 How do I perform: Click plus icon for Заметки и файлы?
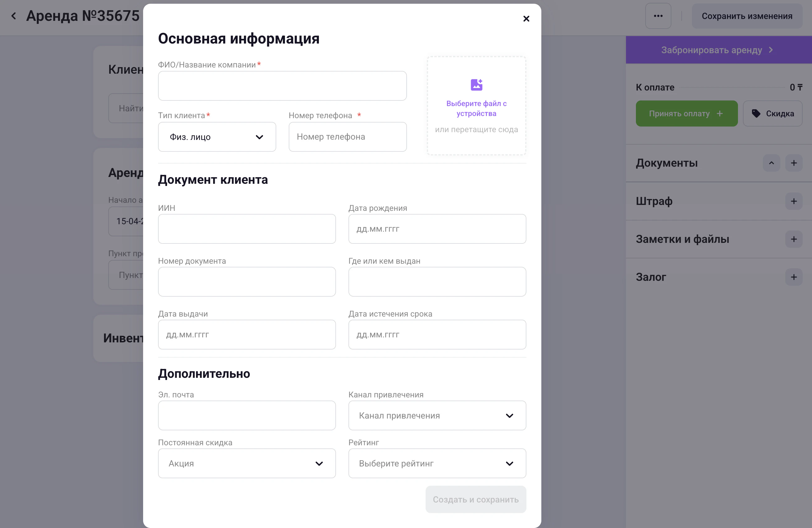pyautogui.click(x=794, y=239)
